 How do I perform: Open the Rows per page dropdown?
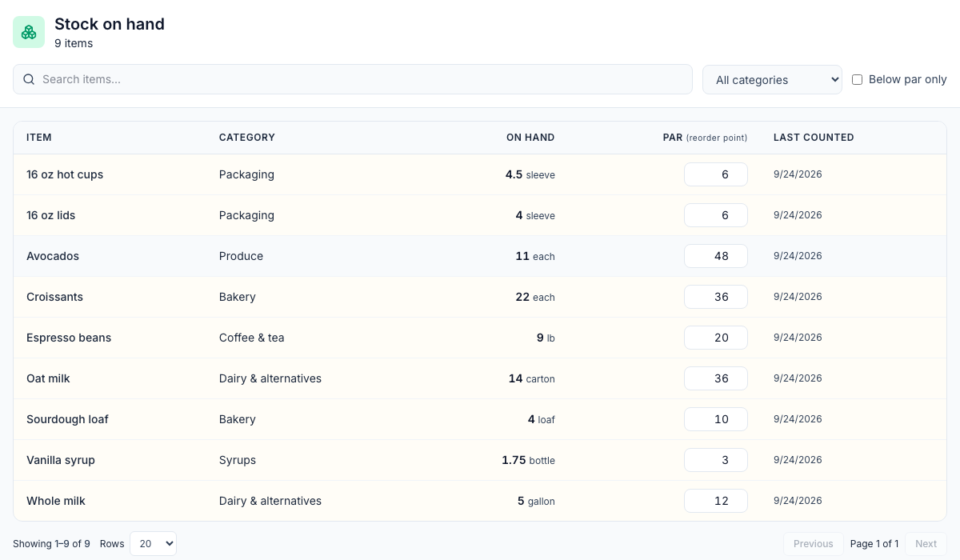(153, 543)
